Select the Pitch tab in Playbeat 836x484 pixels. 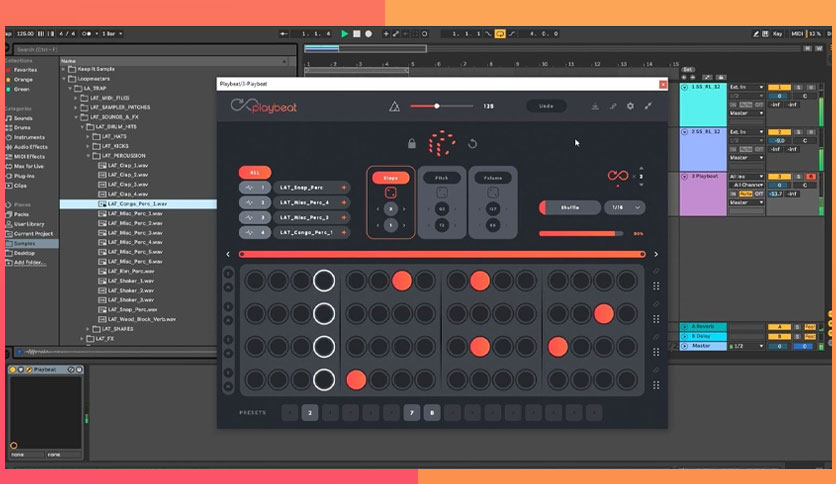pyautogui.click(x=442, y=178)
